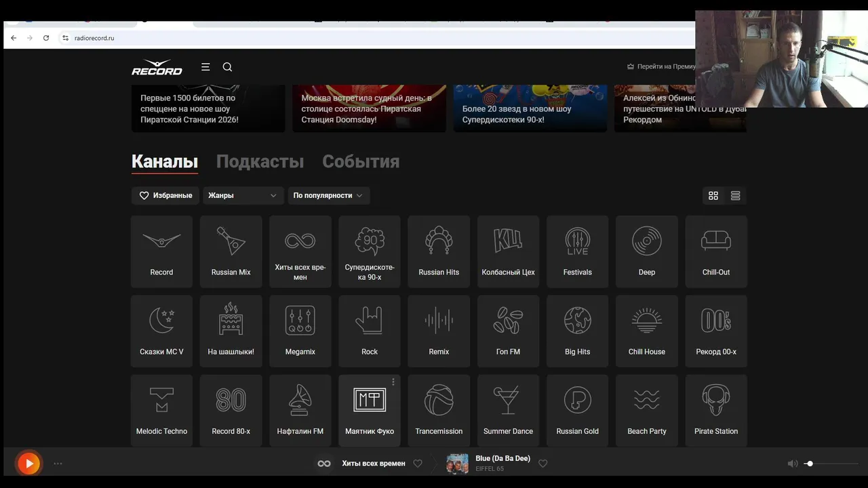Viewport: 868px width, 488px height.
Task: Open the На шашлыки! channel
Action: click(x=231, y=331)
